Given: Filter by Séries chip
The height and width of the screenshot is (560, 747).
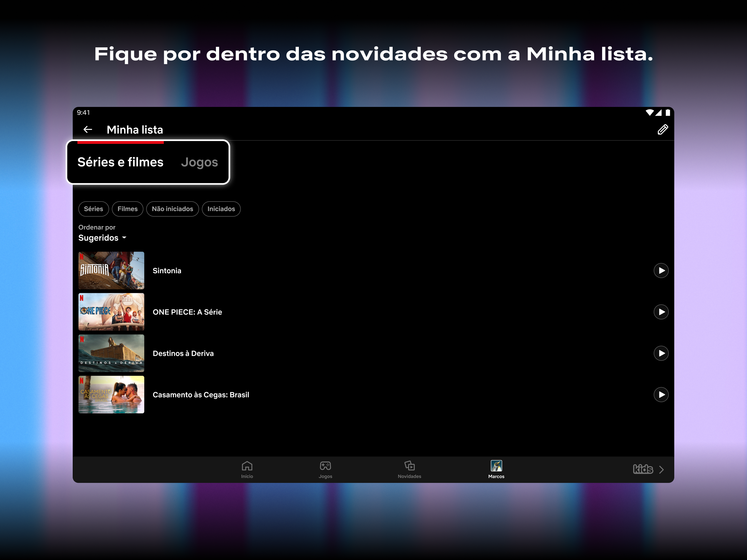Looking at the screenshot, I should tap(94, 209).
